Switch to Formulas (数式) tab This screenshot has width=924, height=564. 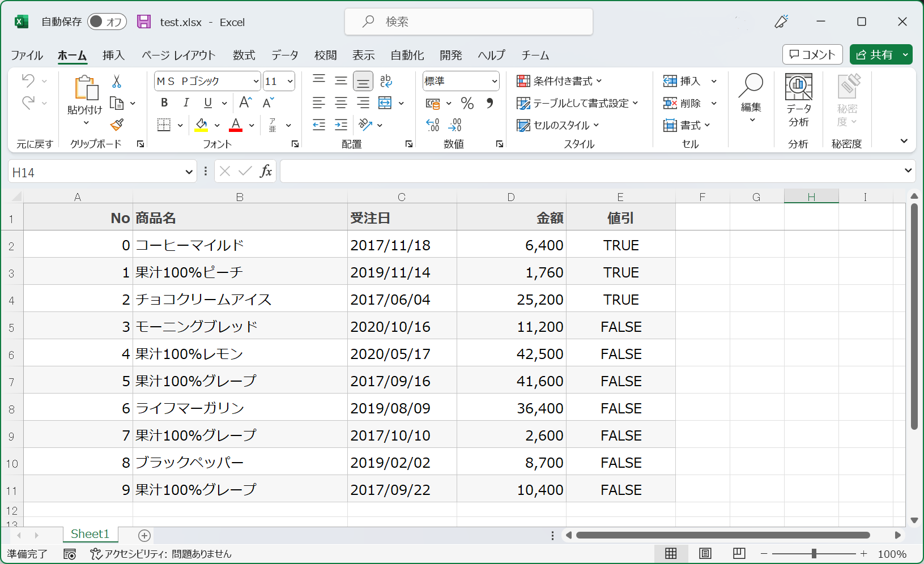click(x=244, y=55)
